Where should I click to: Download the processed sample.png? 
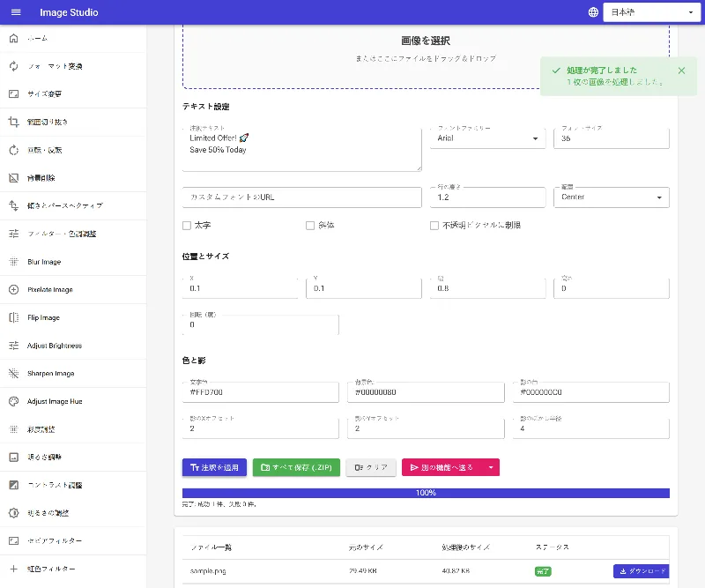coord(642,571)
